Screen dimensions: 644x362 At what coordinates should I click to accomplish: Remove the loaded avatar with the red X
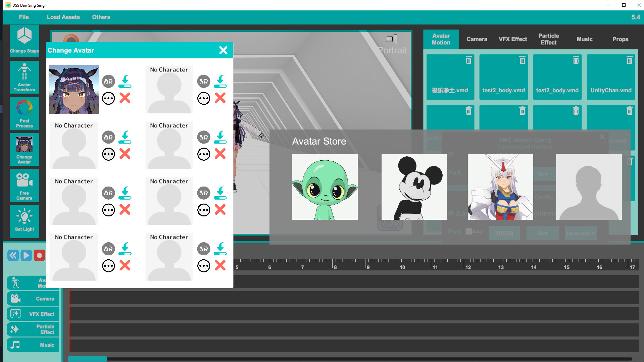point(125,98)
